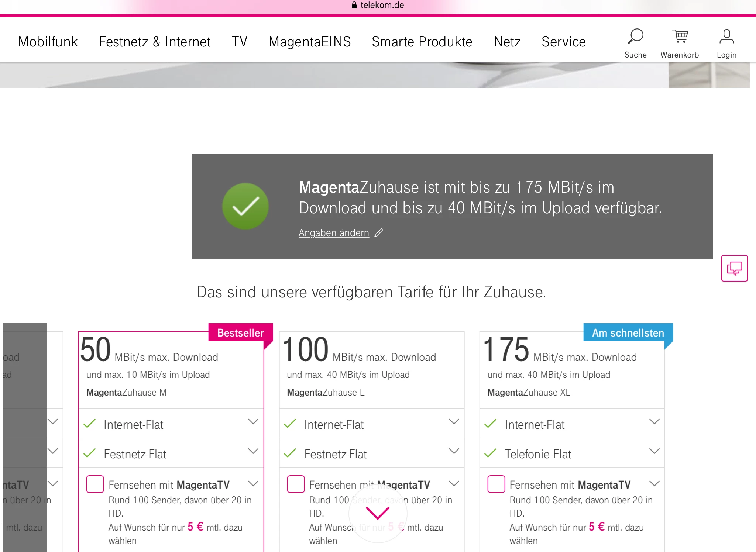Click the pencil icon beside Angaben ändern
The height and width of the screenshot is (552, 756).
379,233
